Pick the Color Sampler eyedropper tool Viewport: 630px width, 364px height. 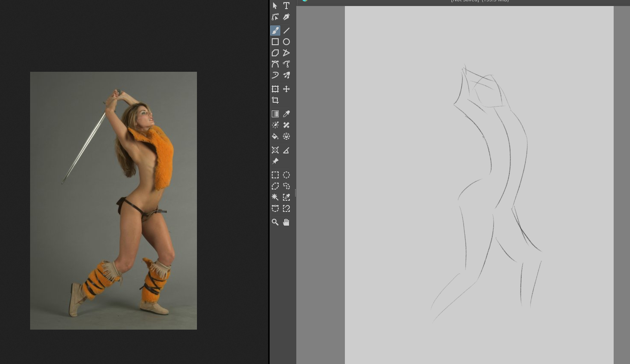(286, 114)
